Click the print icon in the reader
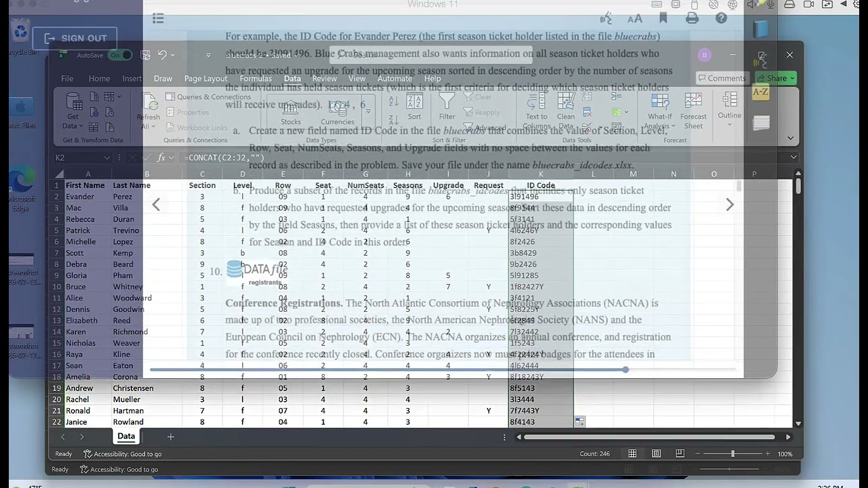 [692, 18]
